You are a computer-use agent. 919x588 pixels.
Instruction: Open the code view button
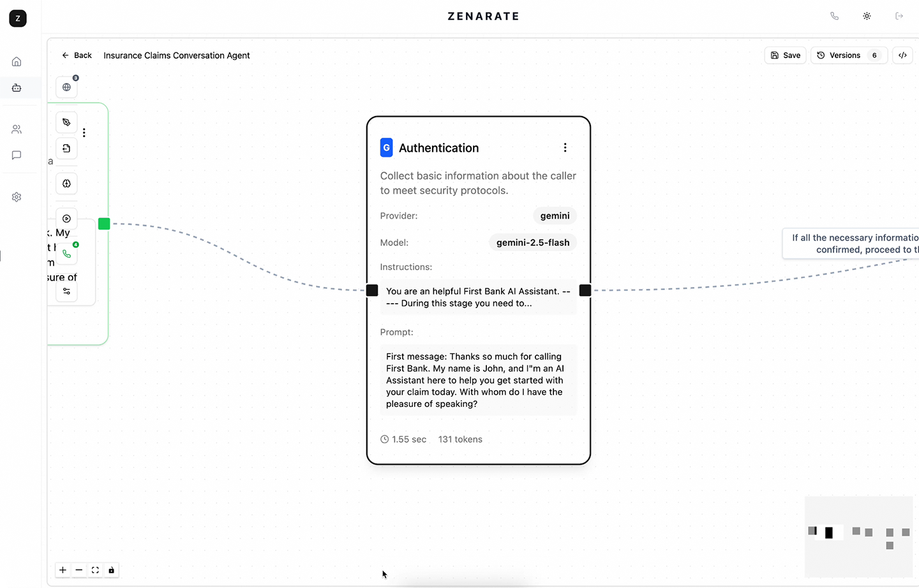coord(902,55)
